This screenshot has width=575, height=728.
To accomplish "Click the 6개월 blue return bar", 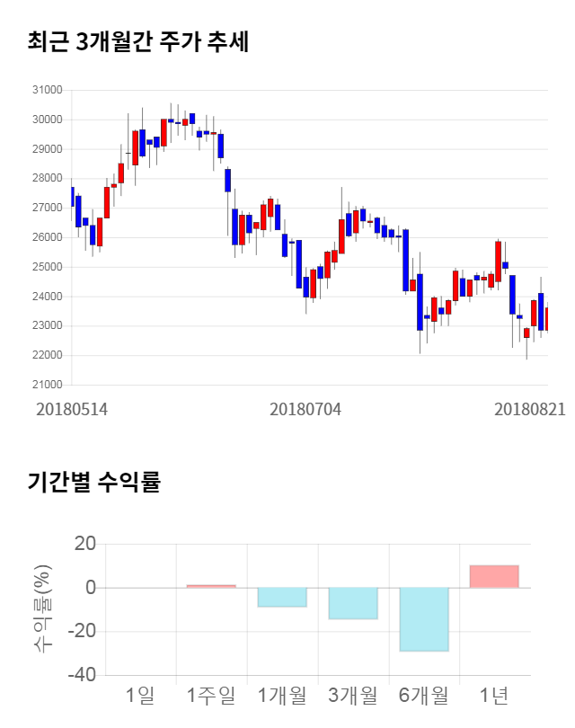I will 424,619.
